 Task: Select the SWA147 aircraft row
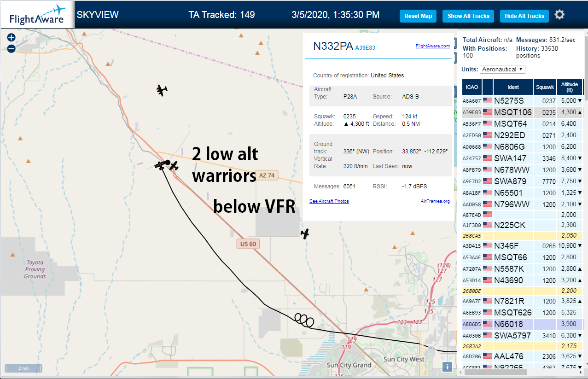tap(523, 158)
